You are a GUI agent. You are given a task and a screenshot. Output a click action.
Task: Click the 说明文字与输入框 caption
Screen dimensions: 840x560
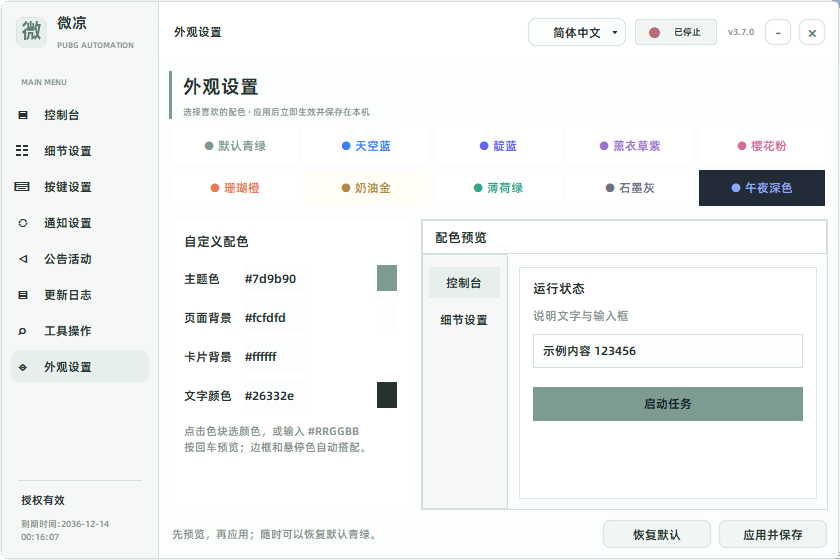[581, 316]
